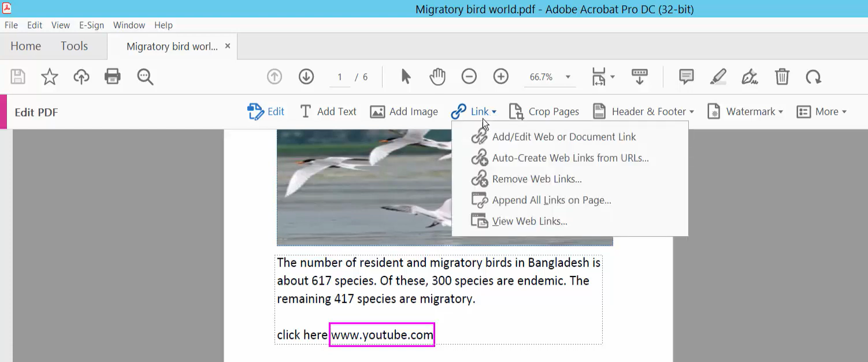Open the Sign document pen tool
Image resolution: width=868 pixels, height=362 pixels.
click(x=750, y=77)
